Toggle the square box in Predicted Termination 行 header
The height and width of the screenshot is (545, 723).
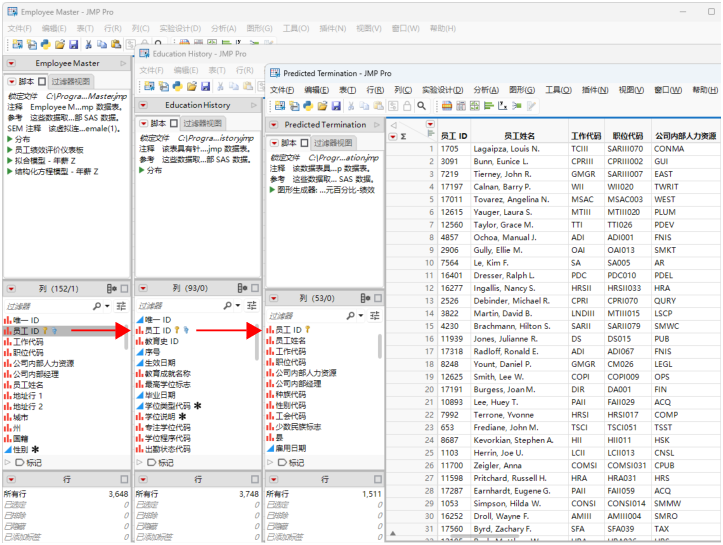pos(378,479)
